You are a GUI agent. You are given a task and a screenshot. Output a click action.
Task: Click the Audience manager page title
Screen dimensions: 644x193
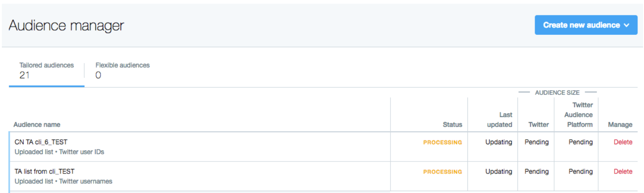point(66,26)
